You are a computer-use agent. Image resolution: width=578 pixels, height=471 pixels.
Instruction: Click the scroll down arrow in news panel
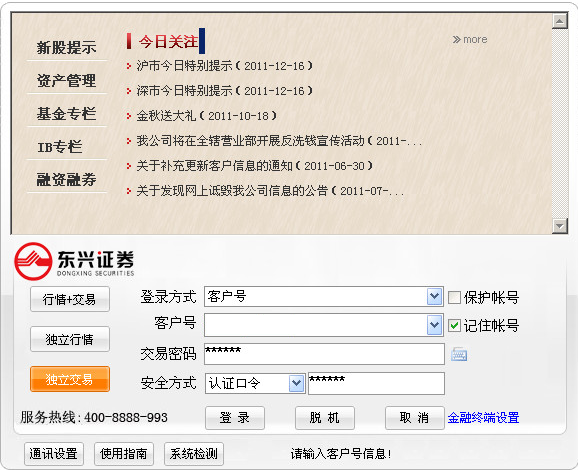[559, 226]
